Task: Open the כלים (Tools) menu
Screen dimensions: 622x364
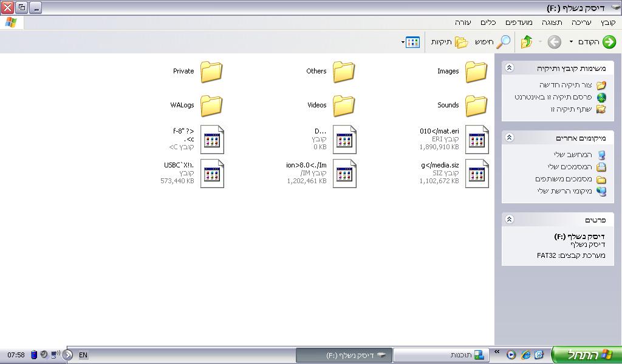Action: click(488, 22)
